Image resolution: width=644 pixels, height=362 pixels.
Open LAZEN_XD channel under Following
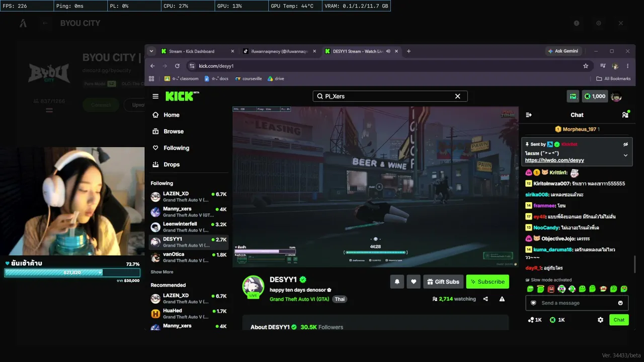189,197
